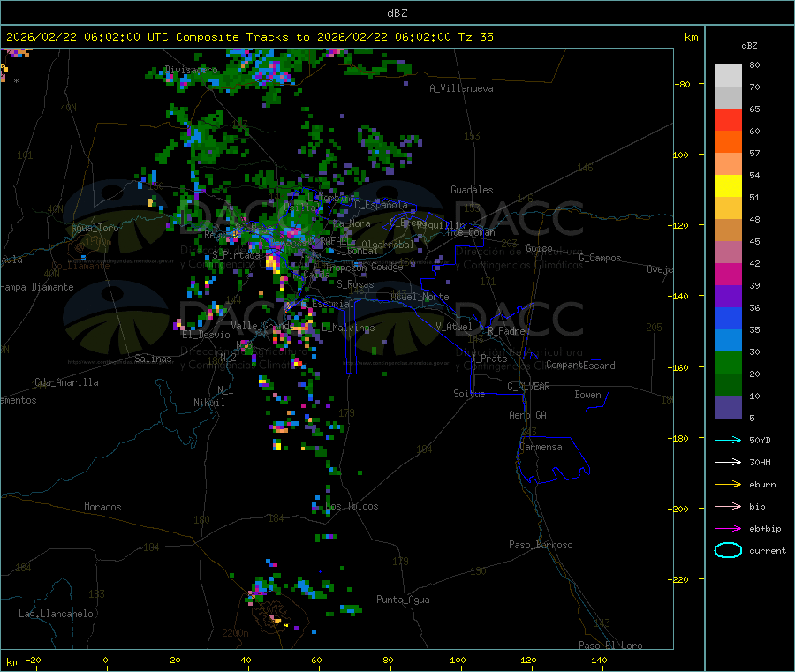The image size is (795, 672).
Task: Click the Paso_Barroso map label
Action: (541, 545)
